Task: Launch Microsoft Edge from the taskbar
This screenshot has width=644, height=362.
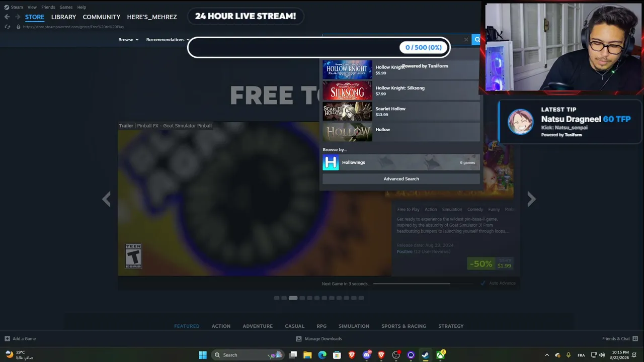Action: [x=322, y=355]
